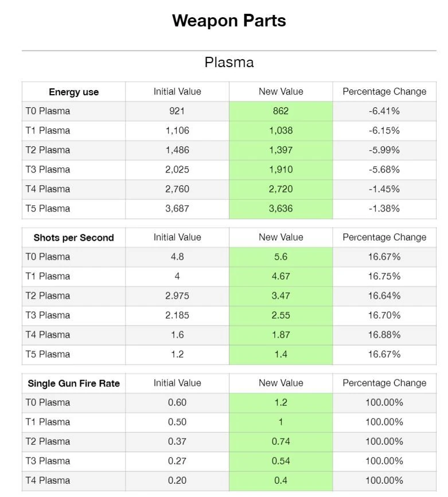Image resolution: width=448 pixels, height=497 pixels.
Task: Click T5 Plasma in Shots per Second table
Action: coord(48,354)
